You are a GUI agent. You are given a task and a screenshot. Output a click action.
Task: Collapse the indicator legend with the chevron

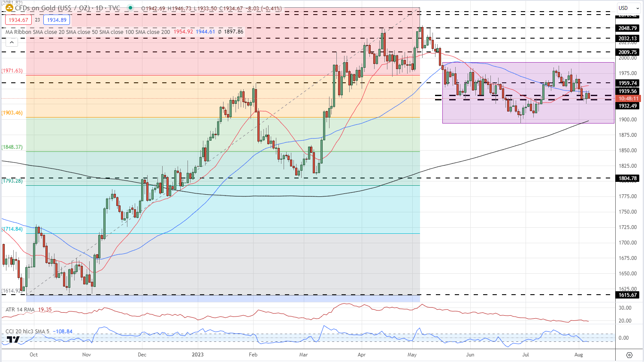click(x=12, y=42)
